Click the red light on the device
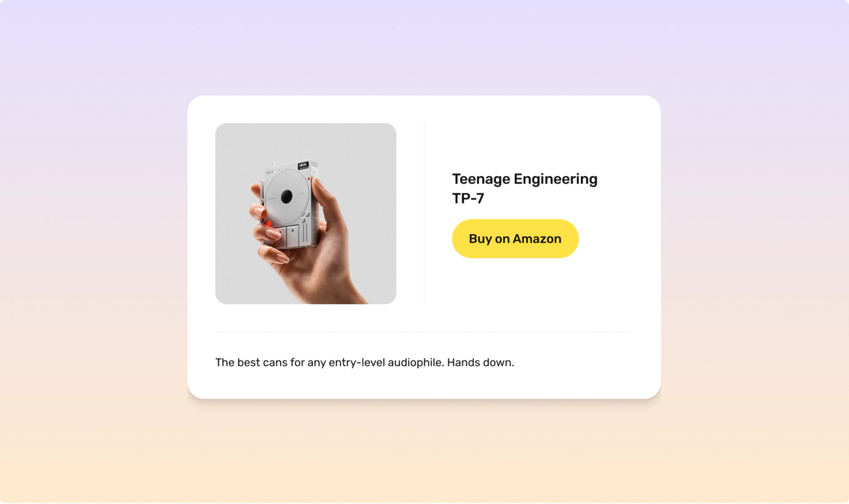Viewport: 849px width, 504px height. coord(269,223)
